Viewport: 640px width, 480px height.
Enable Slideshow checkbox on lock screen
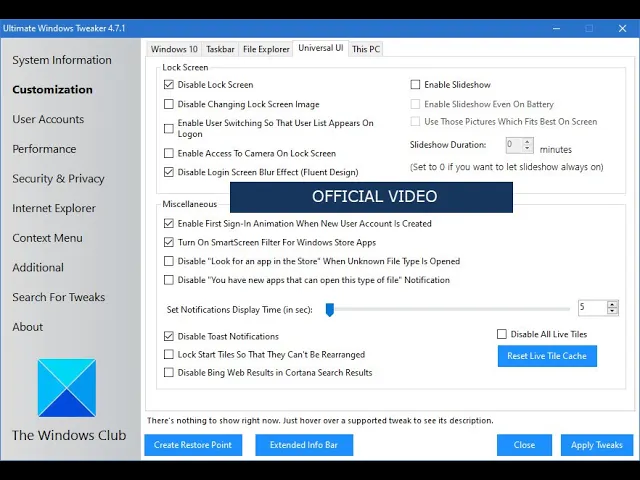pyautogui.click(x=415, y=84)
